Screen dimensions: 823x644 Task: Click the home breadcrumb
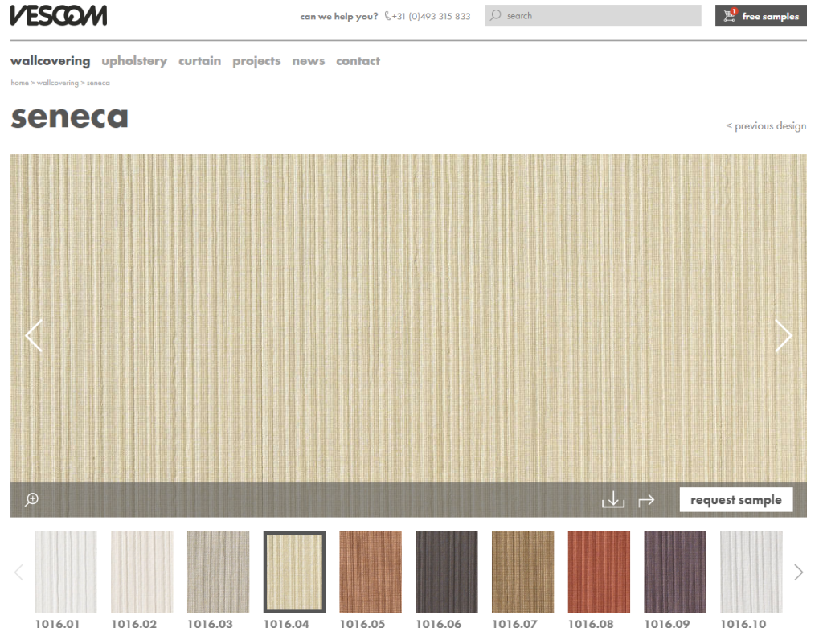[19, 82]
